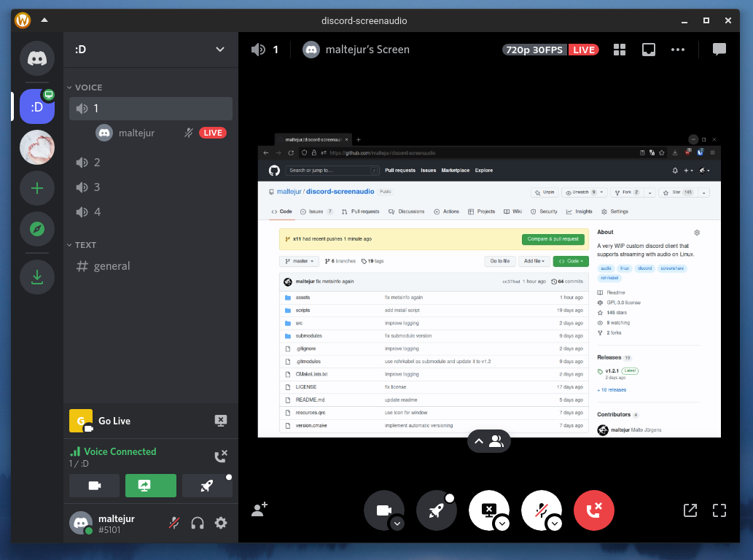The height and width of the screenshot is (560, 753).
Task: Click Download Apps arrow icon
Action: click(37, 277)
